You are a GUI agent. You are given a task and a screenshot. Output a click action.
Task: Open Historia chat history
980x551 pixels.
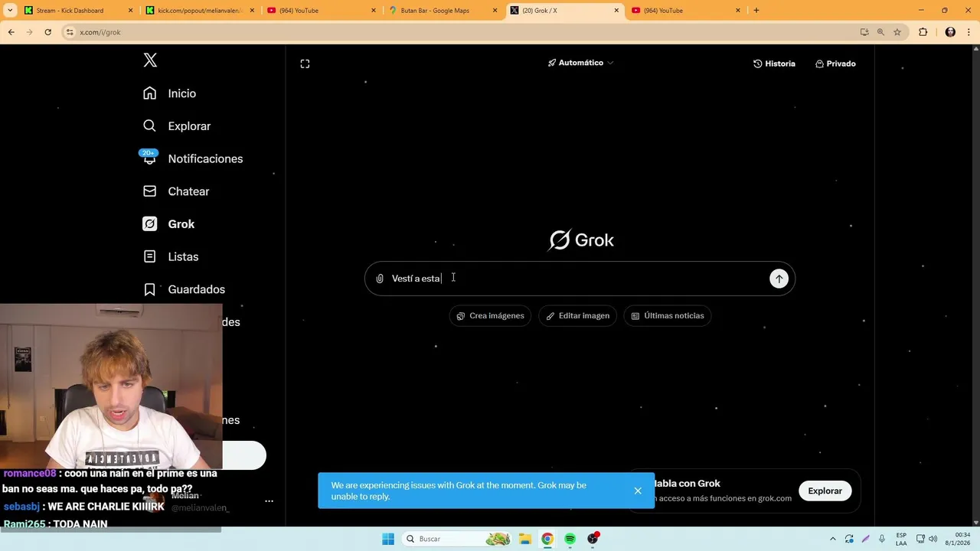[774, 64]
